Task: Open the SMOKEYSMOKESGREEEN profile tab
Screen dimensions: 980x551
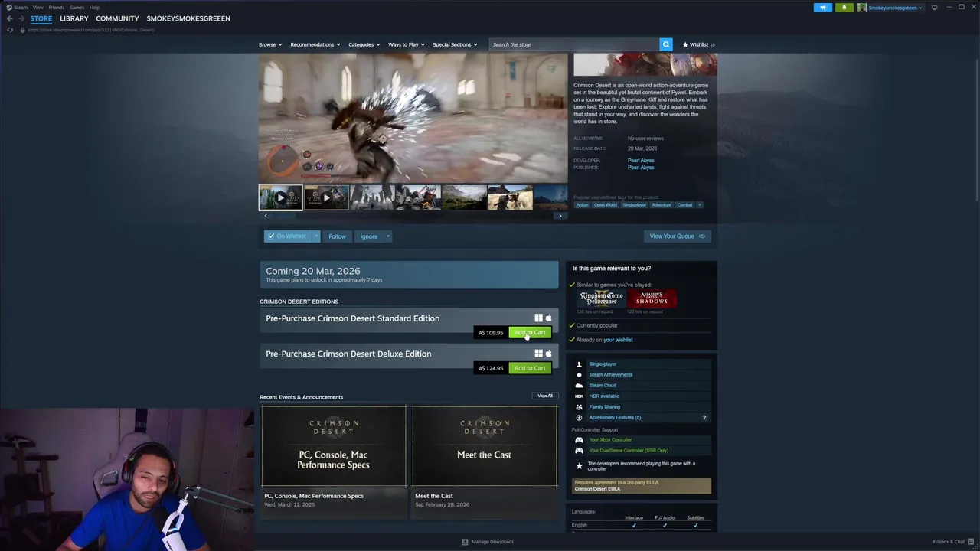Action: pyautogui.click(x=188, y=18)
